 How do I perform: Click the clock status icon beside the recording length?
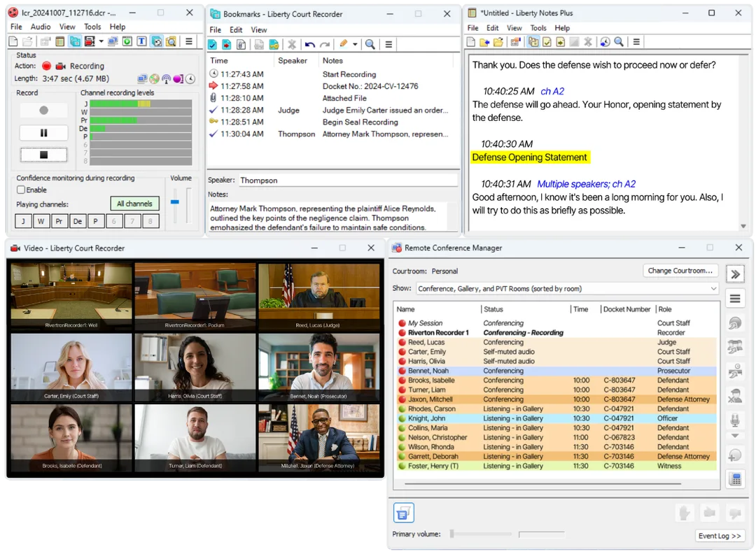[x=191, y=79]
